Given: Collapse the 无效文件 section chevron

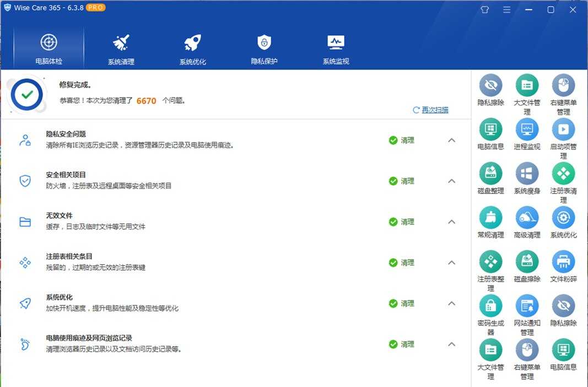Looking at the screenshot, I should point(451,222).
